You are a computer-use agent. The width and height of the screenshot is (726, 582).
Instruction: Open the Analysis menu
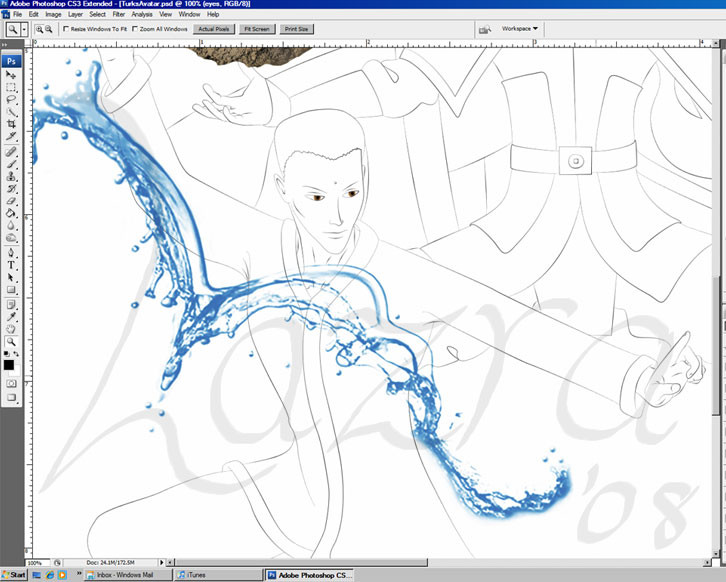point(142,14)
